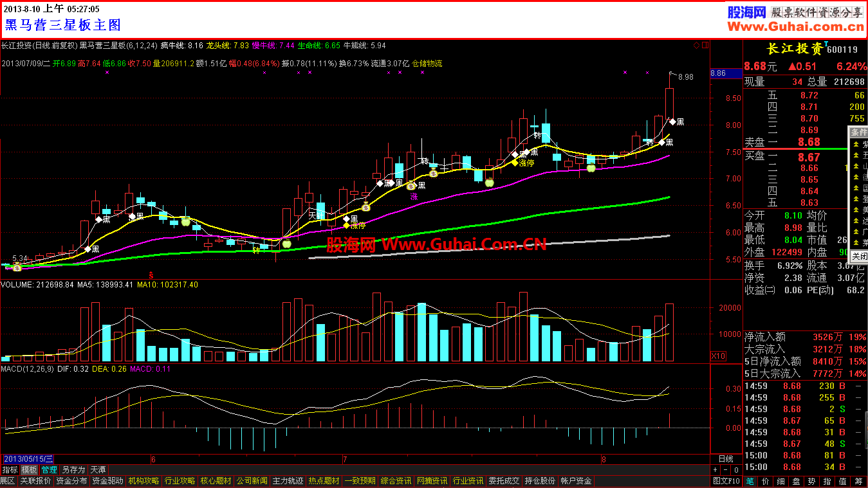Open 资金驱动 tab
Image resolution: width=868 pixels, height=488 pixels.
click(x=107, y=481)
